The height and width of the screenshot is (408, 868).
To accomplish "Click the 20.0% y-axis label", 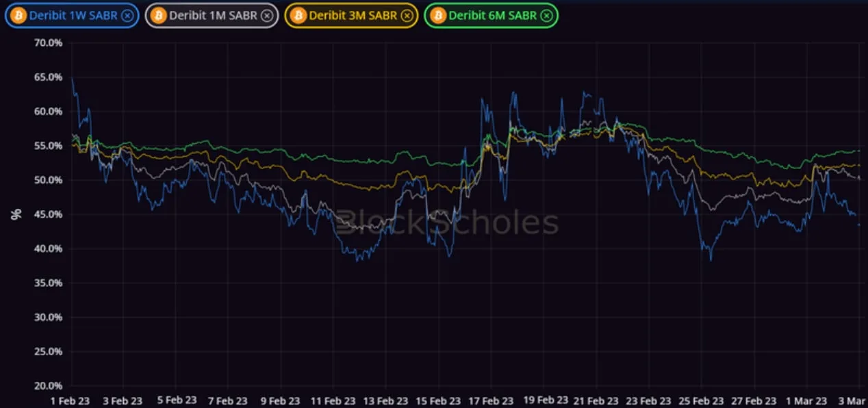I will (x=48, y=385).
